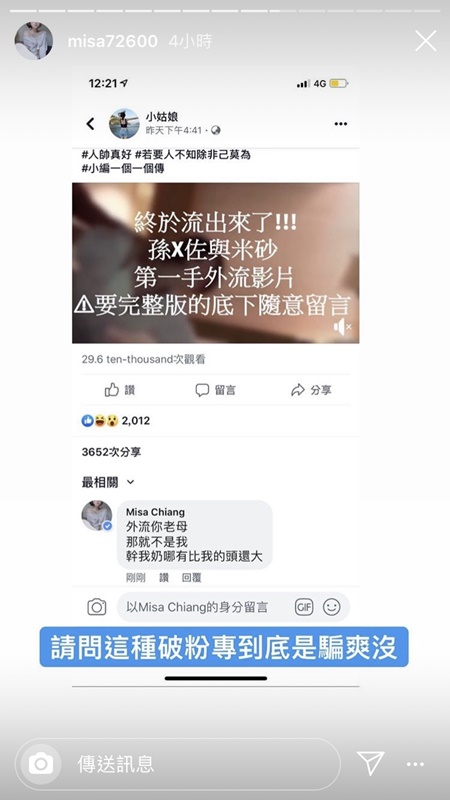Tap the paper plane share icon

point(370,763)
